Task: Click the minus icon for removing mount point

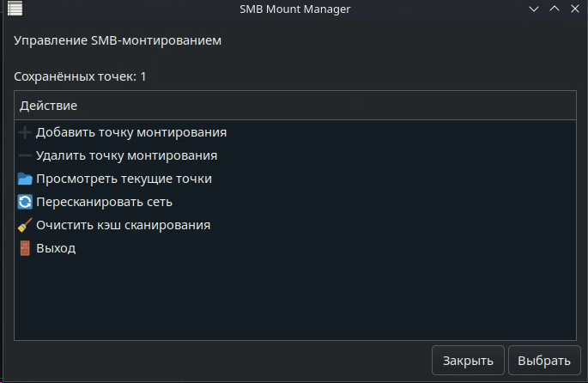Action: pyautogui.click(x=25, y=155)
